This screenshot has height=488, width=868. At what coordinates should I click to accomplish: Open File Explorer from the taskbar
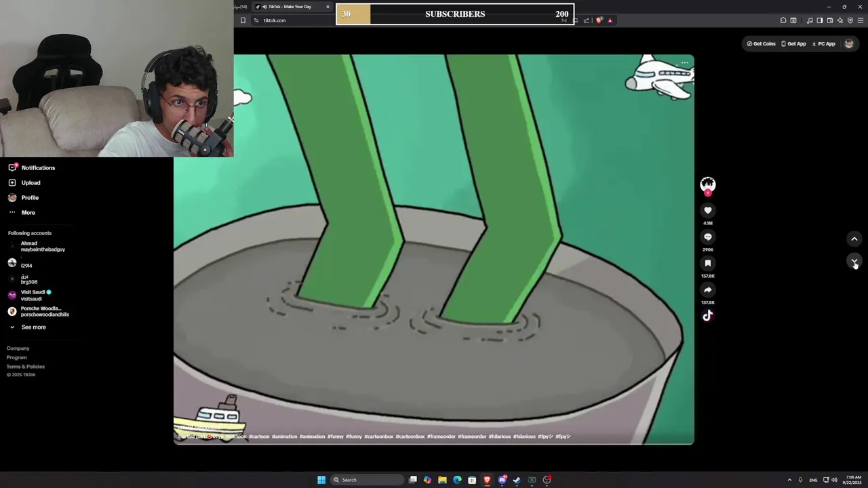pos(442,480)
